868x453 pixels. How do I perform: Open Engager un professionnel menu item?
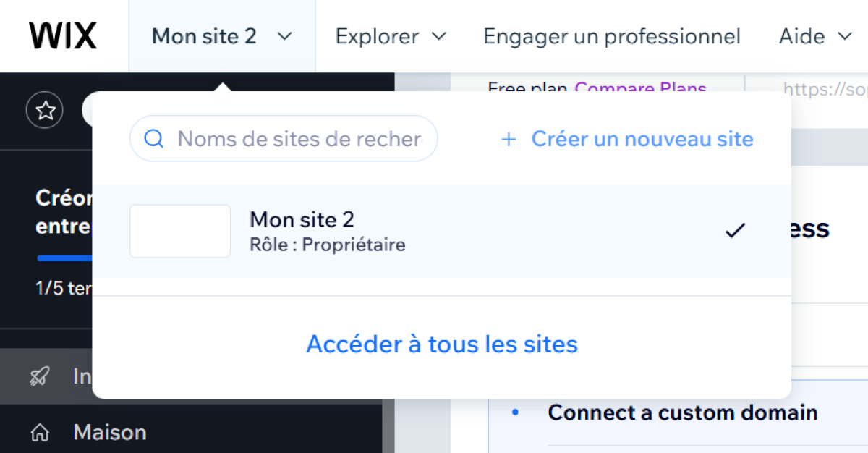tap(612, 36)
